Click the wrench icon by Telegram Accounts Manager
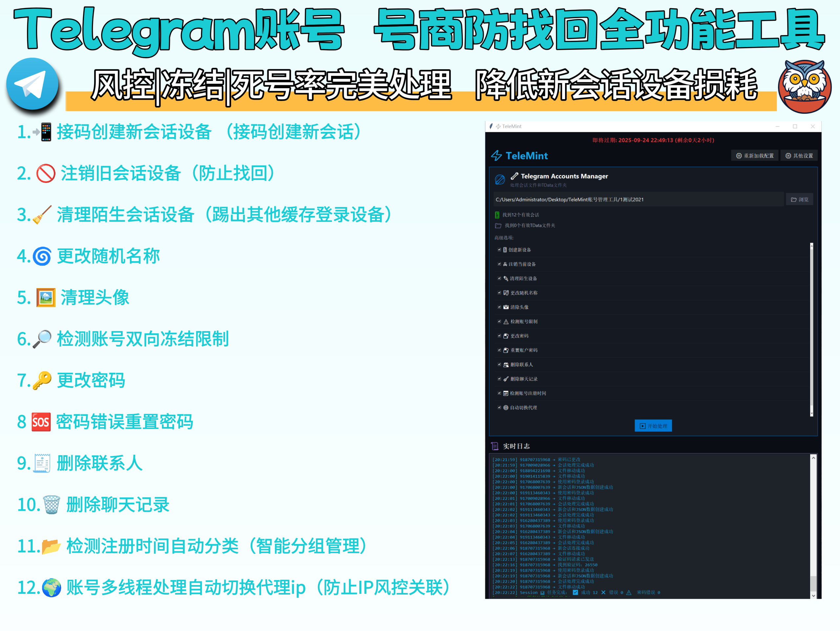Screen dimensions: 840x631 pyautogui.click(x=514, y=176)
